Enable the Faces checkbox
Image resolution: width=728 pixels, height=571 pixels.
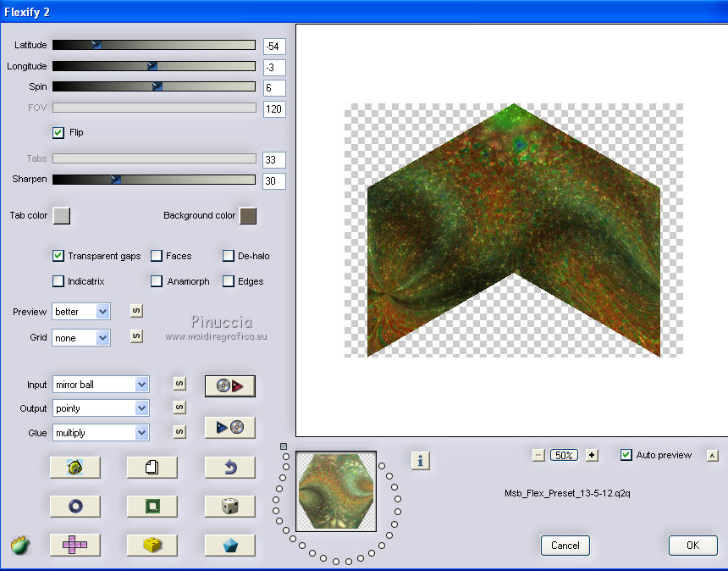pyautogui.click(x=157, y=256)
